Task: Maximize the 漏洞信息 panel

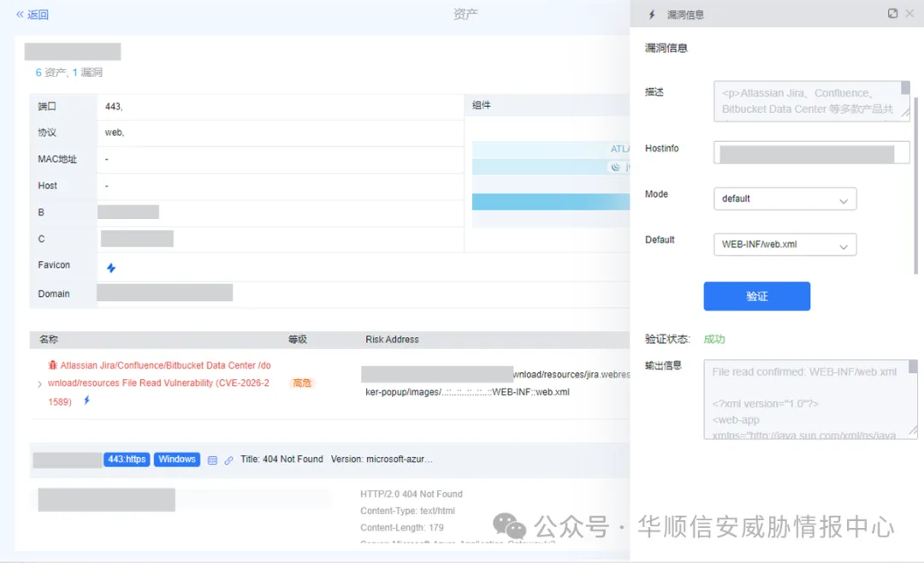Action: (x=892, y=14)
